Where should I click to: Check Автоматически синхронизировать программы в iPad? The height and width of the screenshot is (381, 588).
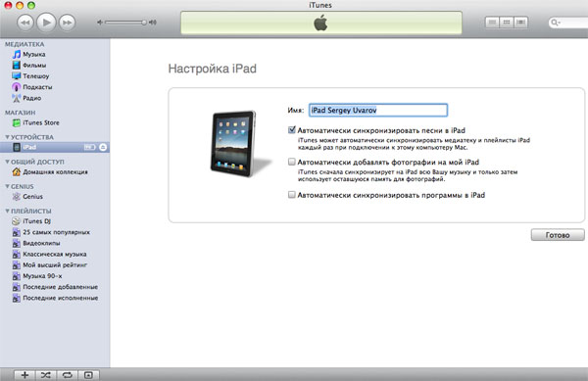point(292,195)
